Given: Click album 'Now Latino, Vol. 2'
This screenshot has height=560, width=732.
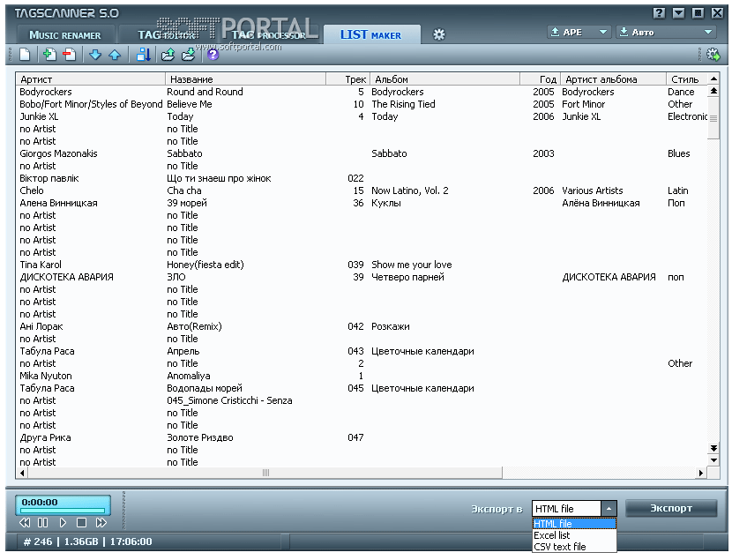Looking at the screenshot, I should (x=409, y=190).
